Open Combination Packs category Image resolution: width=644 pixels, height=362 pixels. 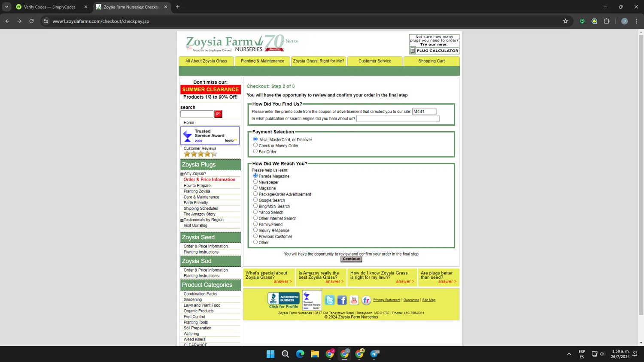pyautogui.click(x=200, y=294)
